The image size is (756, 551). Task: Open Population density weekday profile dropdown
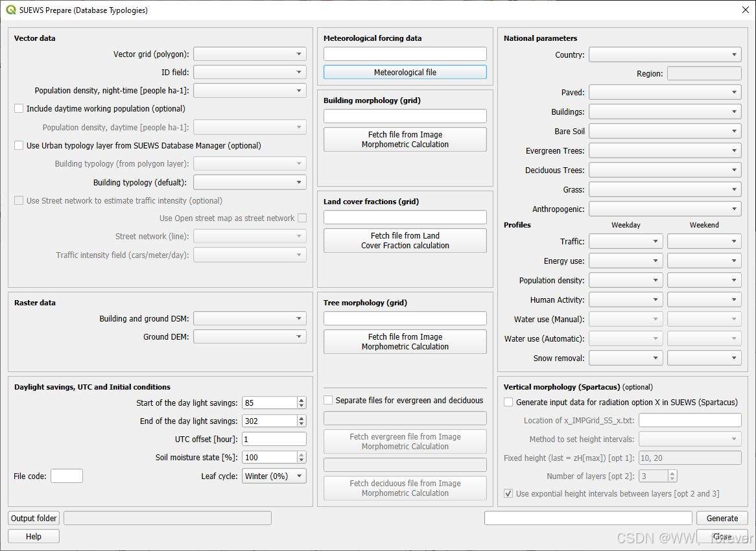tap(626, 280)
